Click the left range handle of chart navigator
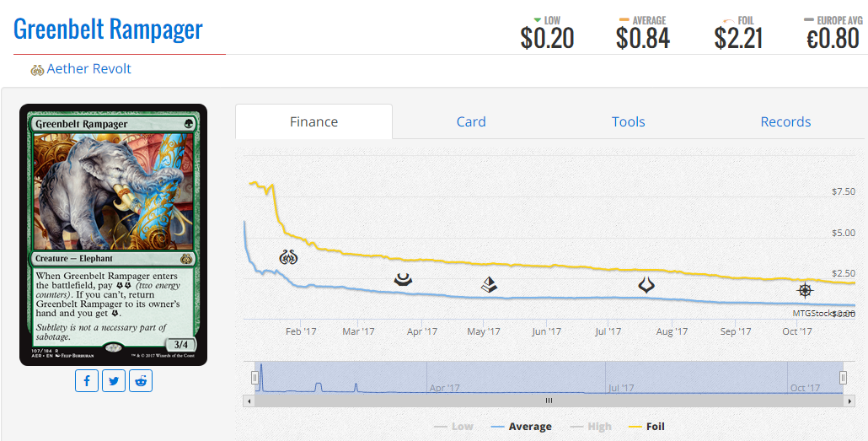The image size is (868, 441). click(x=255, y=378)
